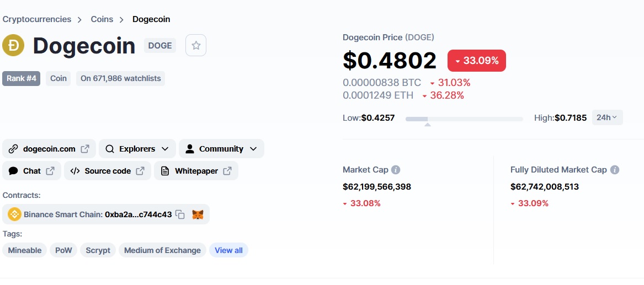The image size is (644, 285).
Task: Copy the contract address with copy icon
Action: tap(180, 214)
